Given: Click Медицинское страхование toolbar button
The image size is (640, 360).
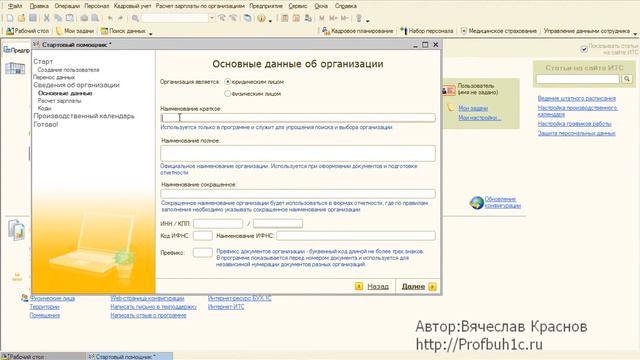Looking at the screenshot, I should coord(499,31).
